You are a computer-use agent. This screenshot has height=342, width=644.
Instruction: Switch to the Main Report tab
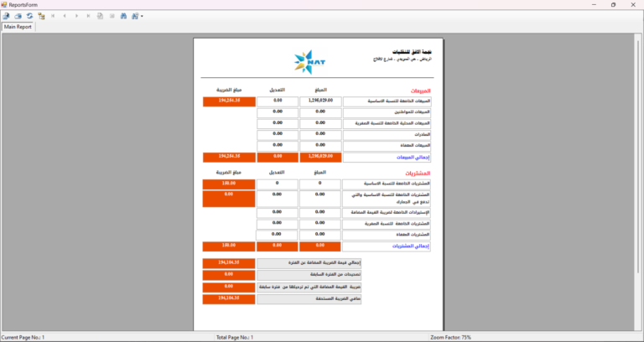pyautogui.click(x=18, y=27)
